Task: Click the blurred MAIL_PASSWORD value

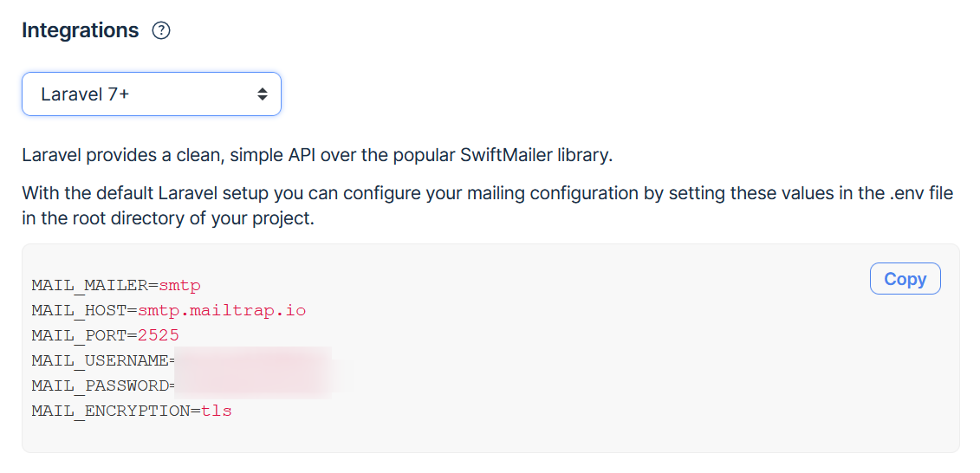Action: click(252, 386)
